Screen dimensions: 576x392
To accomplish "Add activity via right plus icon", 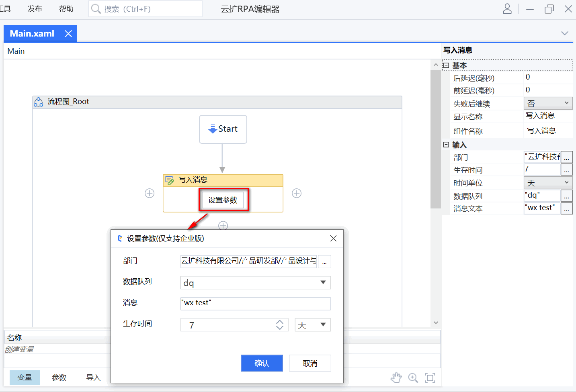I will point(297,193).
